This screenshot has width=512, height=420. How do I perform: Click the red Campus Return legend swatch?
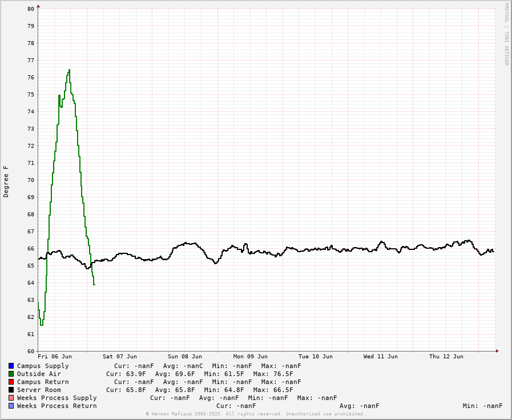11,382
